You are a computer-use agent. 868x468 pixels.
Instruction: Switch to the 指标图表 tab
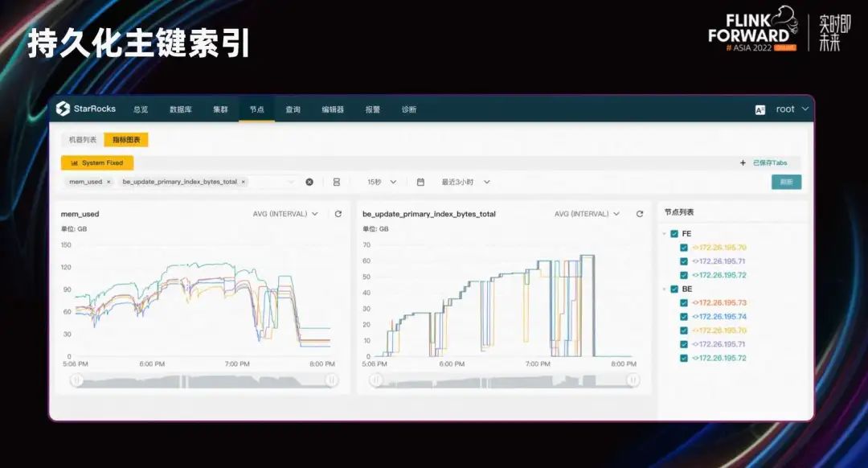(126, 140)
